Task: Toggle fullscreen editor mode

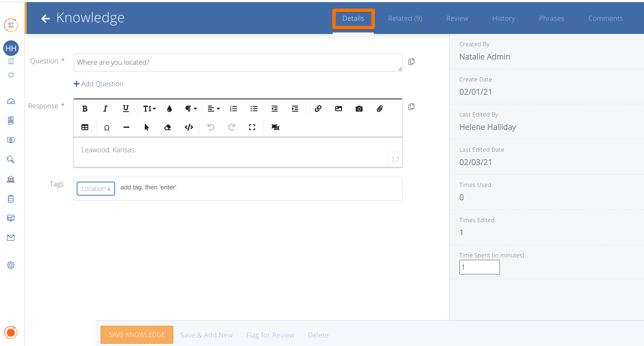Action: click(x=252, y=127)
